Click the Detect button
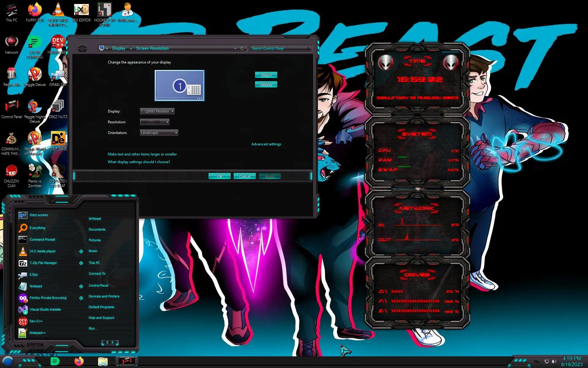588x368 pixels. (x=266, y=75)
